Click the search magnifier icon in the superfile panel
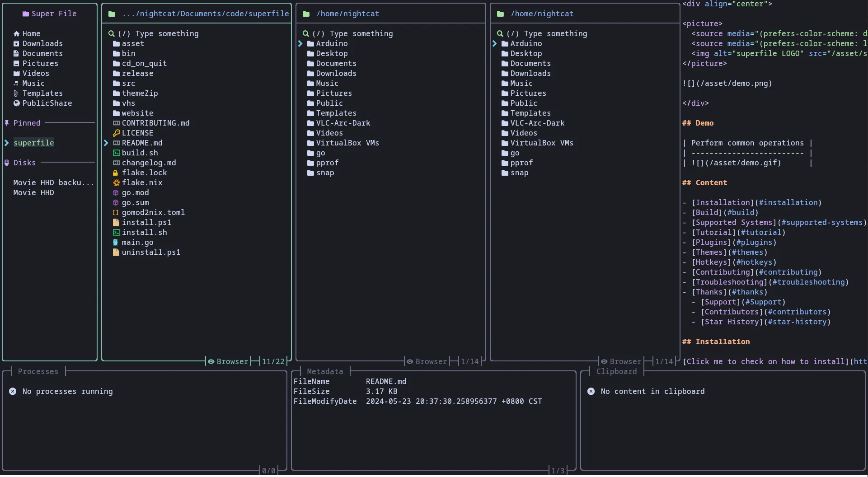 (111, 33)
